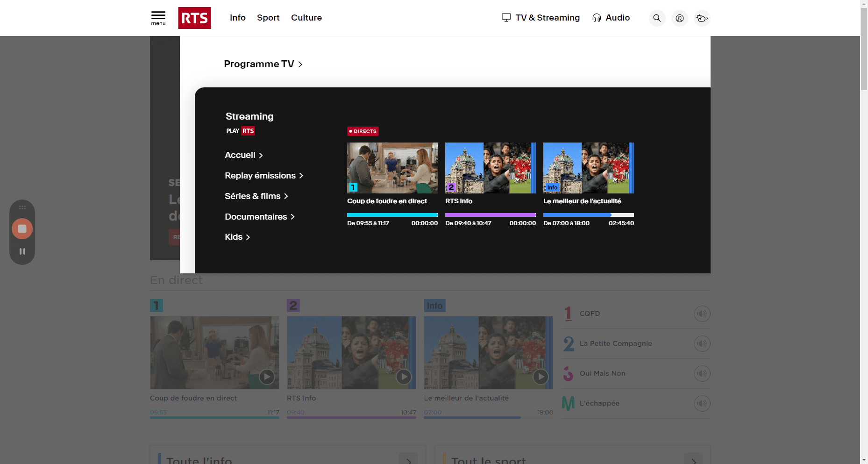
Task: Listen to La Petite Compagnie speaker icon
Action: pyautogui.click(x=702, y=343)
